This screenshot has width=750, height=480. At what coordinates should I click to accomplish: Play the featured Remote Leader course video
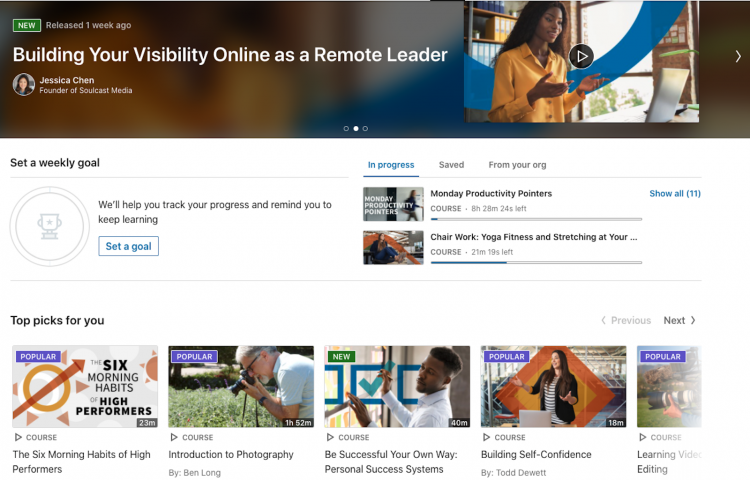[x=581, y=56]
